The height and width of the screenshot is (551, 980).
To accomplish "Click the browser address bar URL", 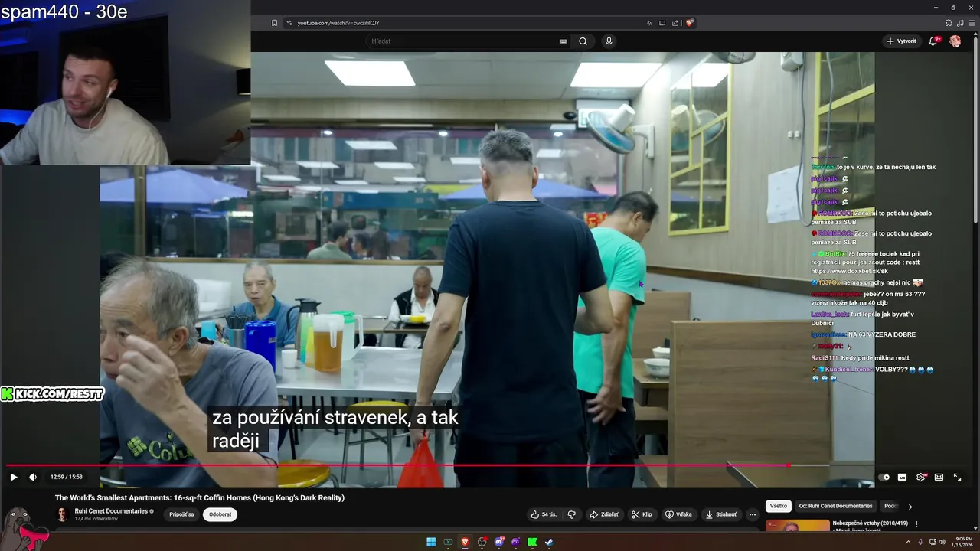I will click(338, 23).
